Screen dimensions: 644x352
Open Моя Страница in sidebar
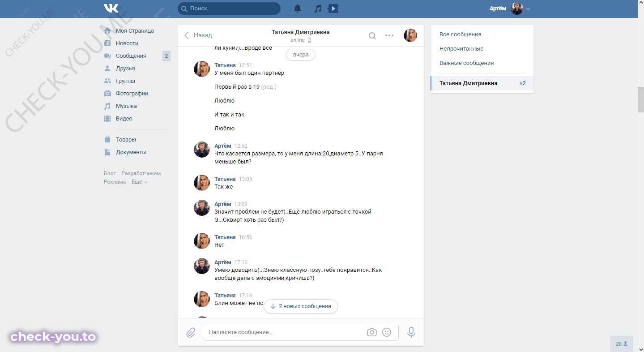(135, 31)
